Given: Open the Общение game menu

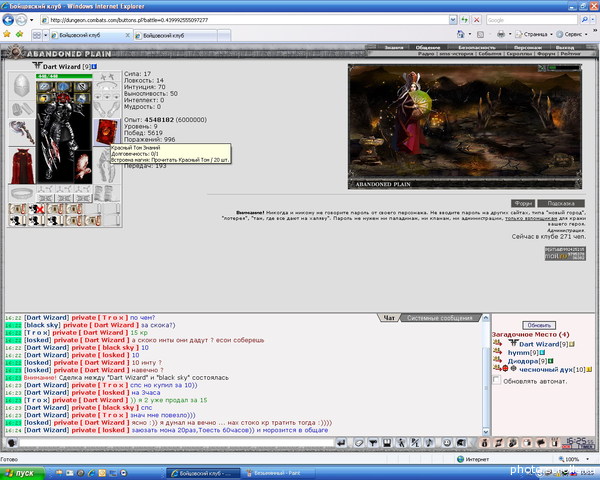Looking at the screenshot, I should (x=427, y=47).
